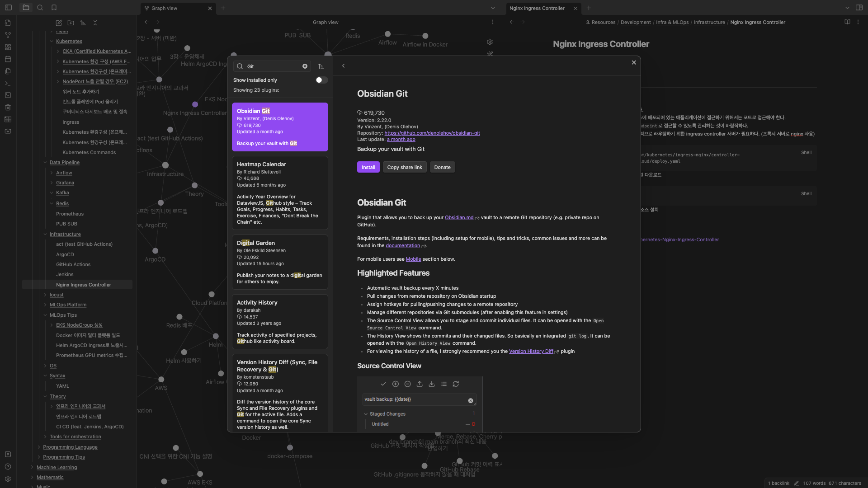Toggle Show installed only switch
868x488 pixels.
click(x=321, y=80)
